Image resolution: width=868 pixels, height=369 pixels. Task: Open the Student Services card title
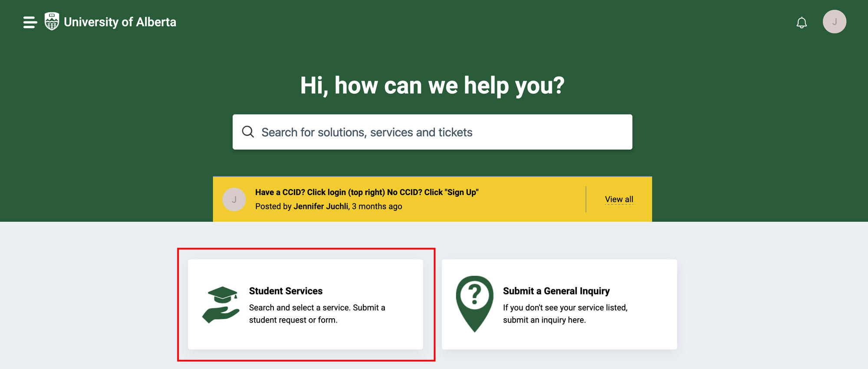[x=286, y=291]
